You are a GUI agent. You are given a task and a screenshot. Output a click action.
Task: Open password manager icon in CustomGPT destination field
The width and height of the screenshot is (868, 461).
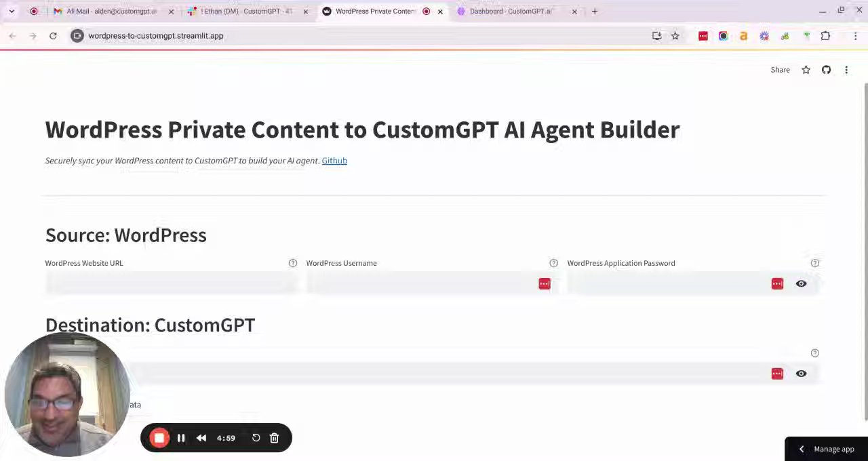[x=777, y=374]
